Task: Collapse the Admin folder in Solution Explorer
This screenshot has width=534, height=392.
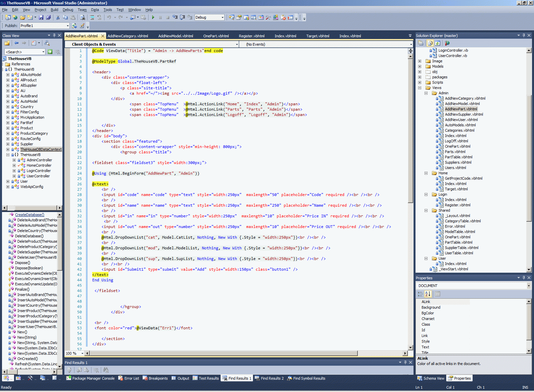Action: (426, 93)
